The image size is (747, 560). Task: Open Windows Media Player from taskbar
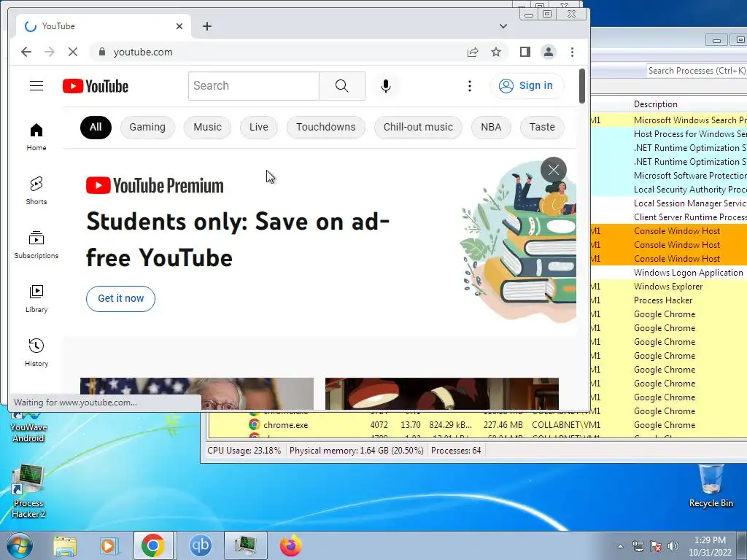pyautogui.click(x=109, y=545)
